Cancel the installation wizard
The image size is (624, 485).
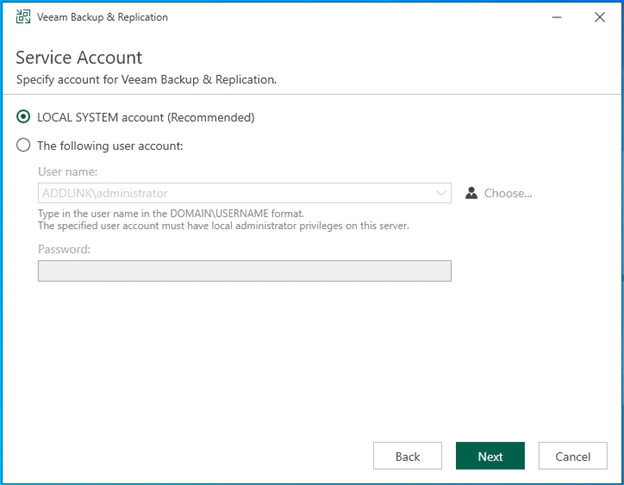[572, 456]
